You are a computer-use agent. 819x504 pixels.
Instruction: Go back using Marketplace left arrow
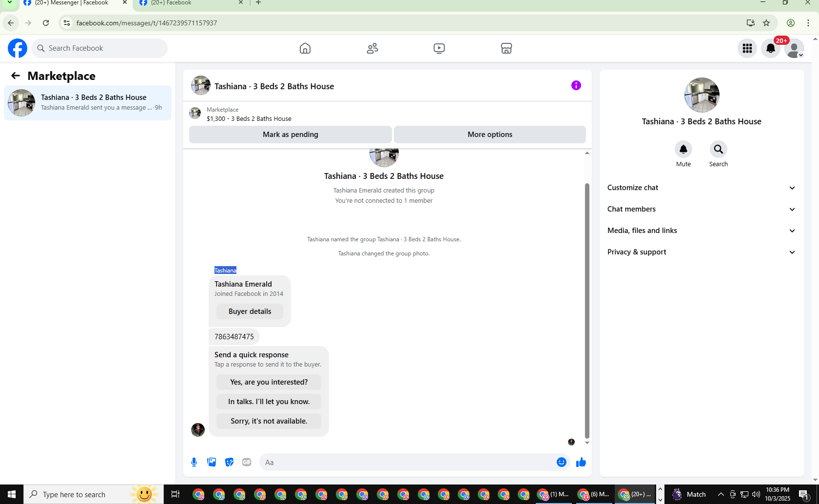click(x=16, y=76)
